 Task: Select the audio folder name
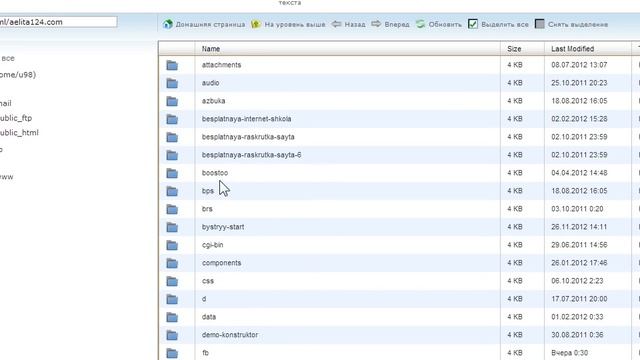pyautogui.click(x=210, y=83)
